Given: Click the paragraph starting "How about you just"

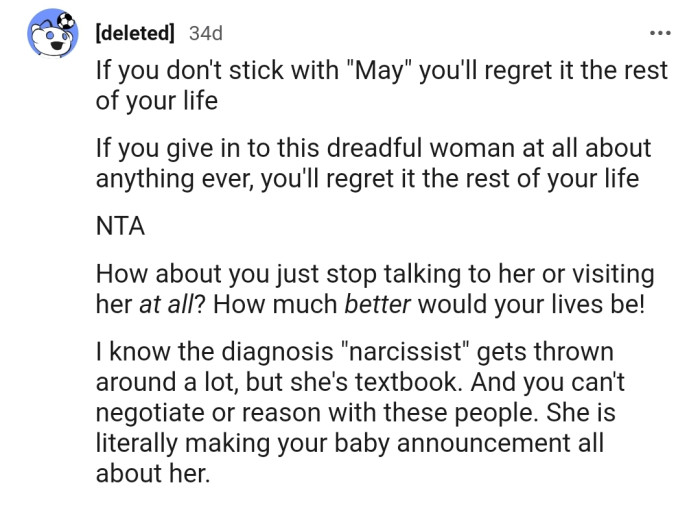Looking at the screenshot, I should (x=372, y=288).
